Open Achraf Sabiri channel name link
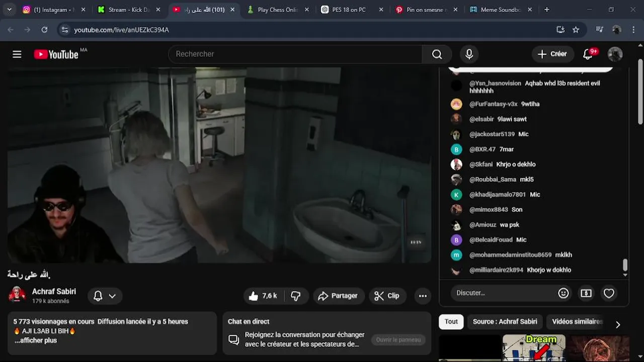Image resolution: width=644 pixels, height=362 pixels. [x=54, y=291]
